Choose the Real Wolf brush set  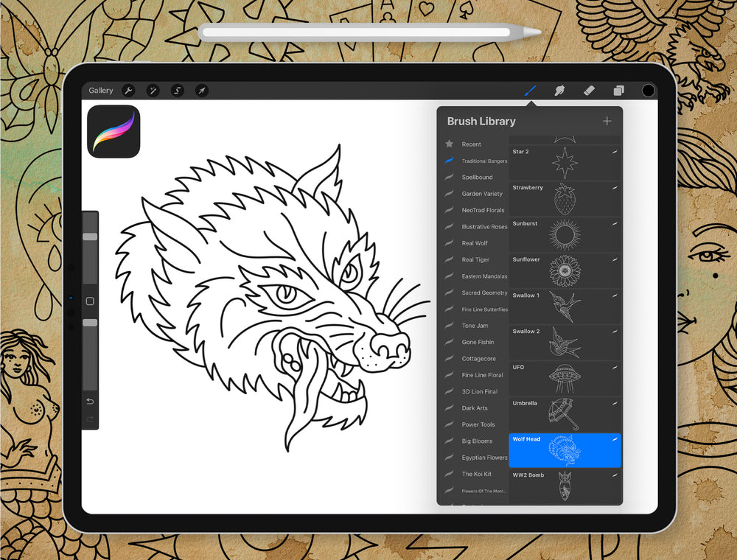point(475,243)
